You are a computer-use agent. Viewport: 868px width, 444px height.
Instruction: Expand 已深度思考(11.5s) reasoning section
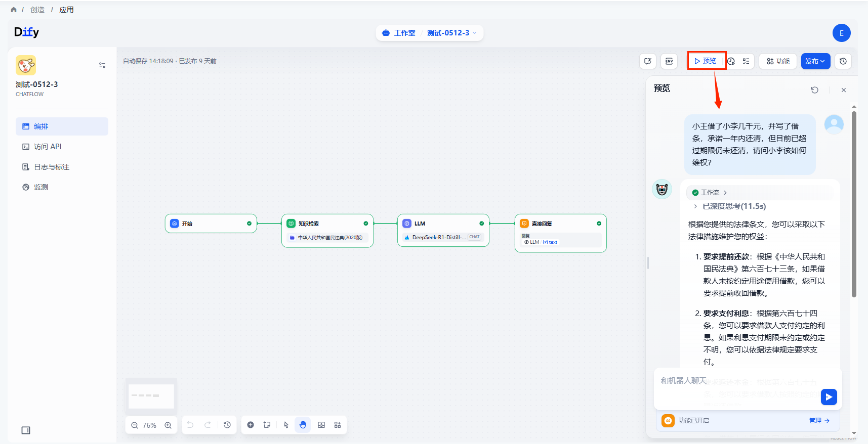pos(729,206)
